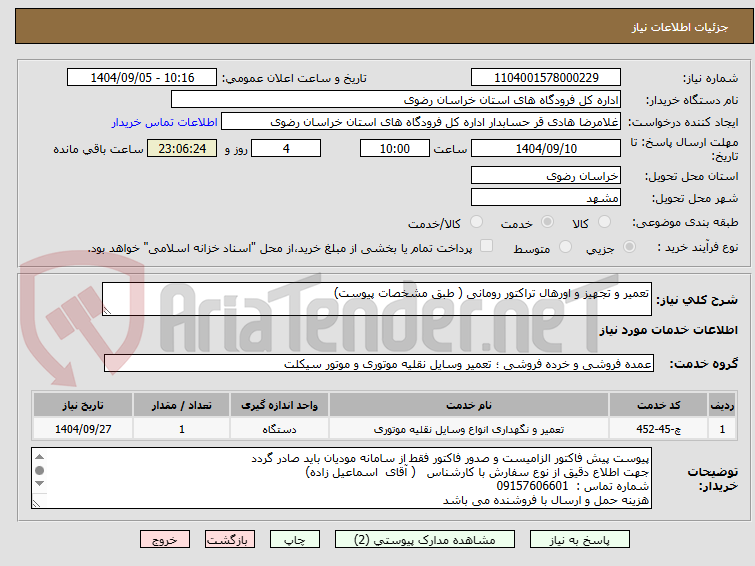Click the شهر محل تحویل field مشهد
The image size is (755, 566).
546,197
